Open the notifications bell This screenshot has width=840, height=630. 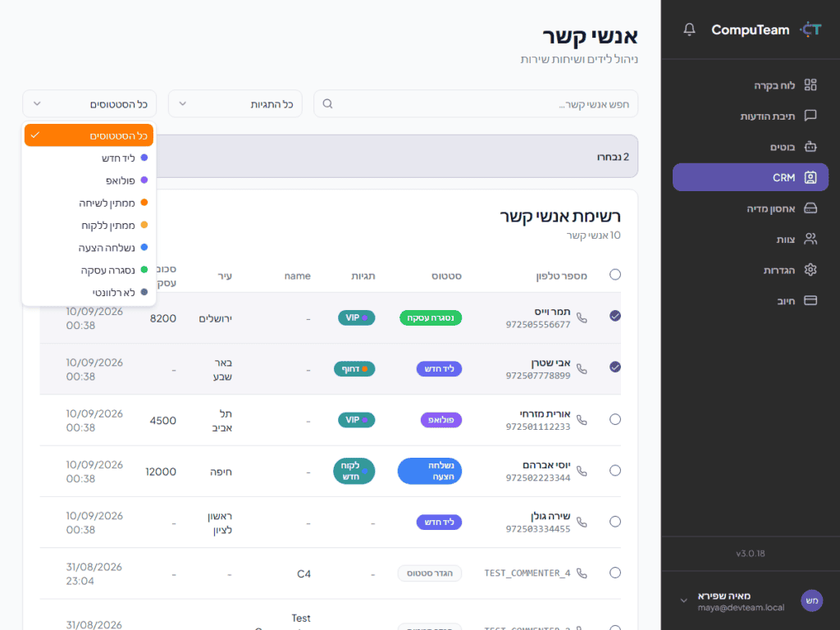pos(689,30)
